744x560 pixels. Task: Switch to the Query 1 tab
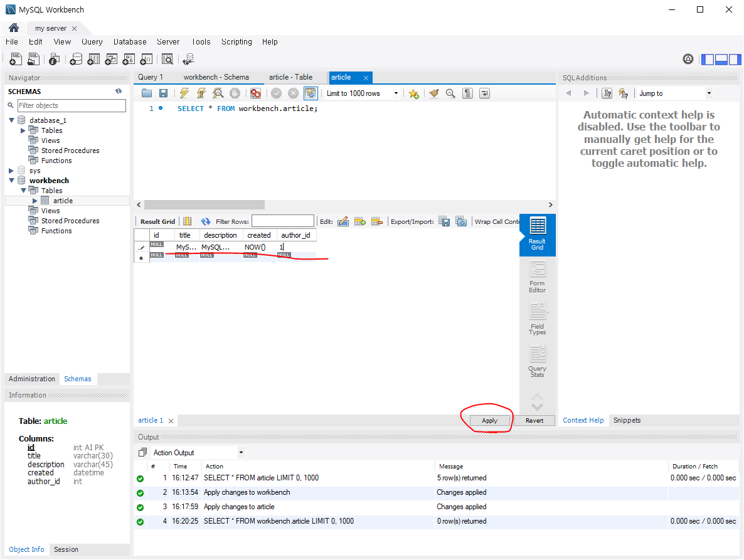click(151, 77)
